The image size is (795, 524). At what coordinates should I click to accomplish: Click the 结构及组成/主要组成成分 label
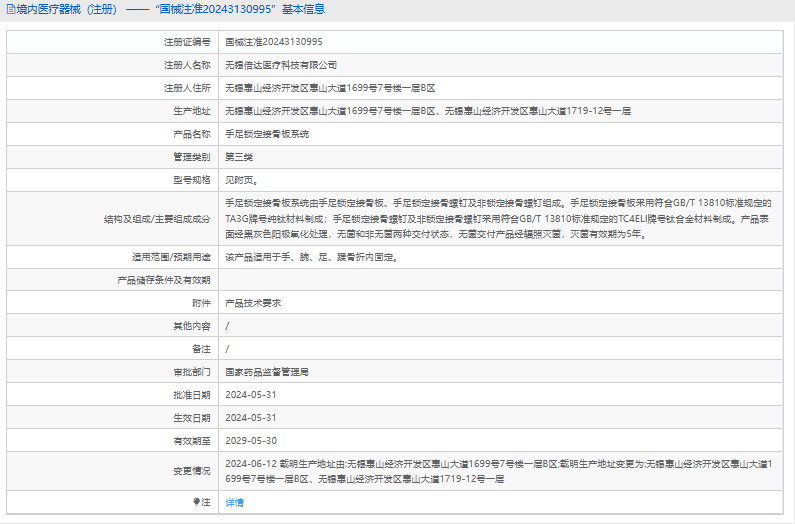click(x=157, y=219)
